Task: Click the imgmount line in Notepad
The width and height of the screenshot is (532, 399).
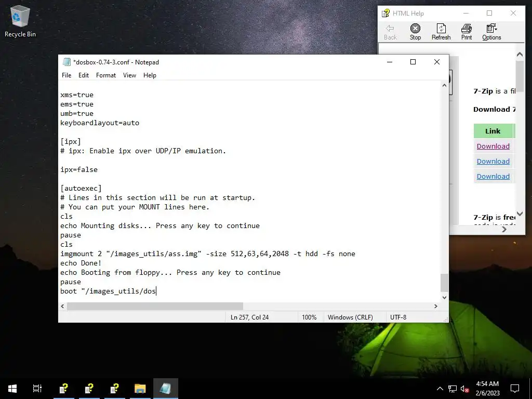Action: [208, 254]
